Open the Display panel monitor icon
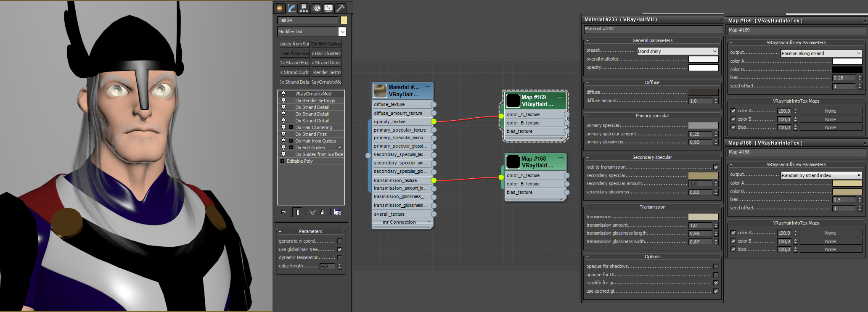Viewport: 868px width, 312px height. click(x=328, y=8)
